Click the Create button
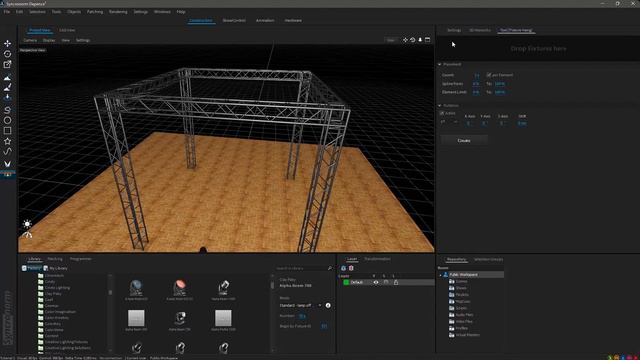This screenshot has height=360, width=640. 464,140
